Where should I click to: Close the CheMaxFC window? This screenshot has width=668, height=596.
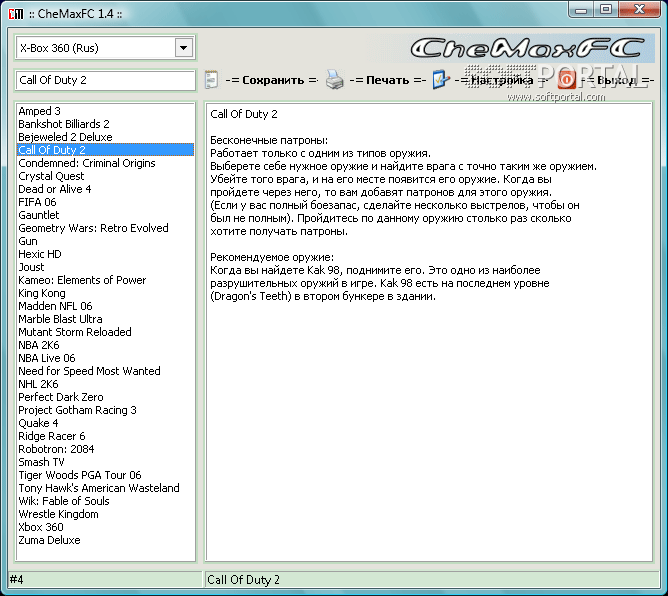click(x=639, y=10)
